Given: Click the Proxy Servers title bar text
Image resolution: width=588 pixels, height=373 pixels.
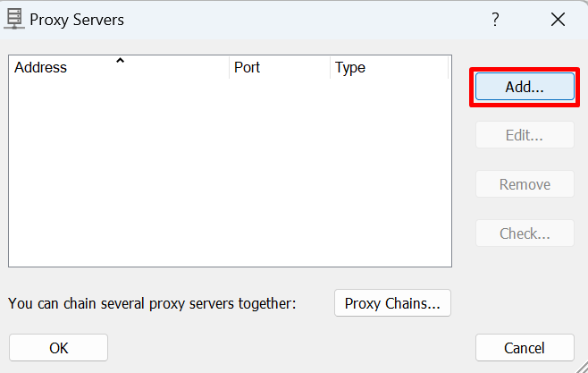Looking at the screenshot, I should pyautogui.click(x=77, y=20).
